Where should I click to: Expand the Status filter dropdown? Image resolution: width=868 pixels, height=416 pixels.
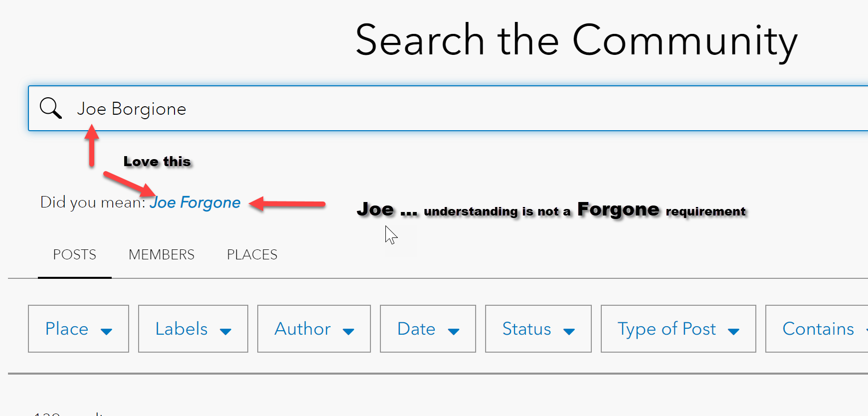(x=537, y=329)
